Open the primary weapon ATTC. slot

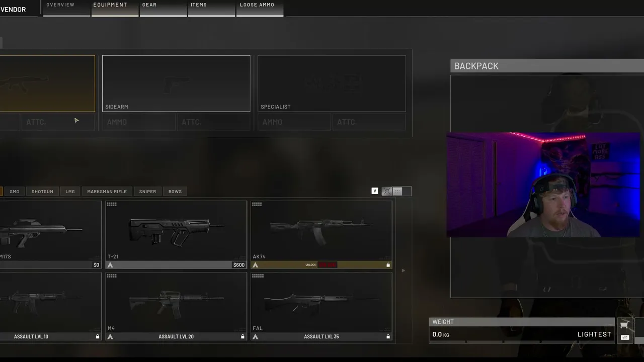tap(58, 122)
